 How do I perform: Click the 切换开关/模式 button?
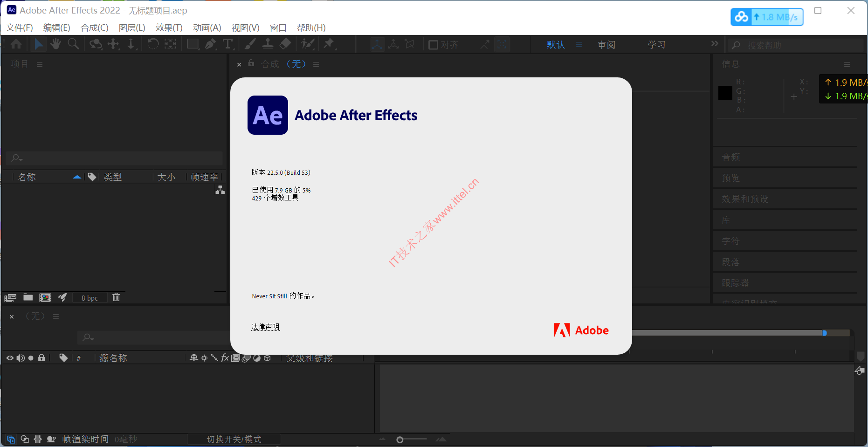234,440
